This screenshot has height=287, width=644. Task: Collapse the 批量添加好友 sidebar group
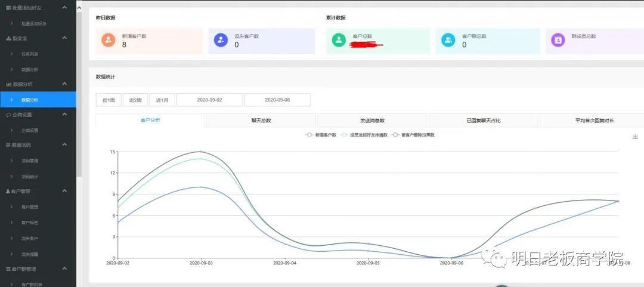64,7
